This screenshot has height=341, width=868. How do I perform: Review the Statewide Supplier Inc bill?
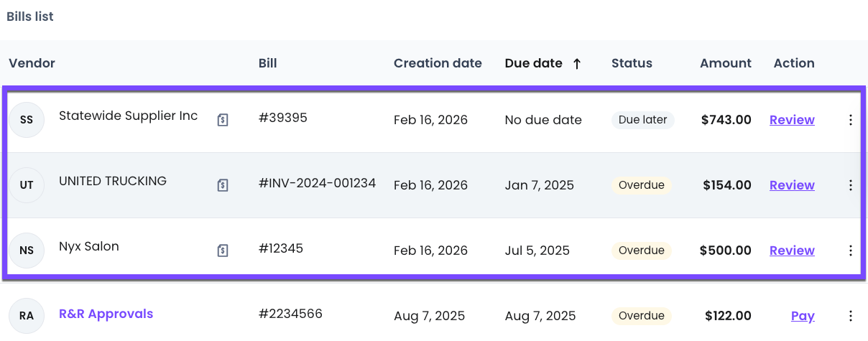tap(792, 120)
